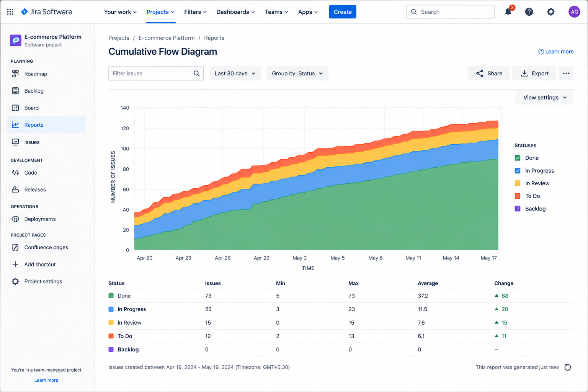Go to Releases in the sidebar

click(46, 189)
